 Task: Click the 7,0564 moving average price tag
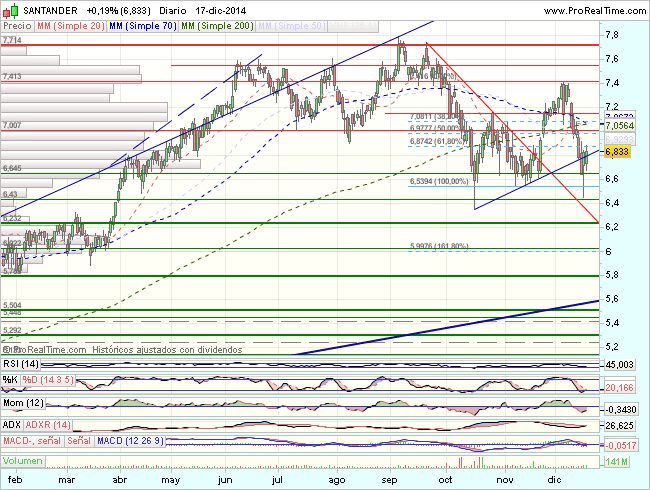[x=619, y=126]
